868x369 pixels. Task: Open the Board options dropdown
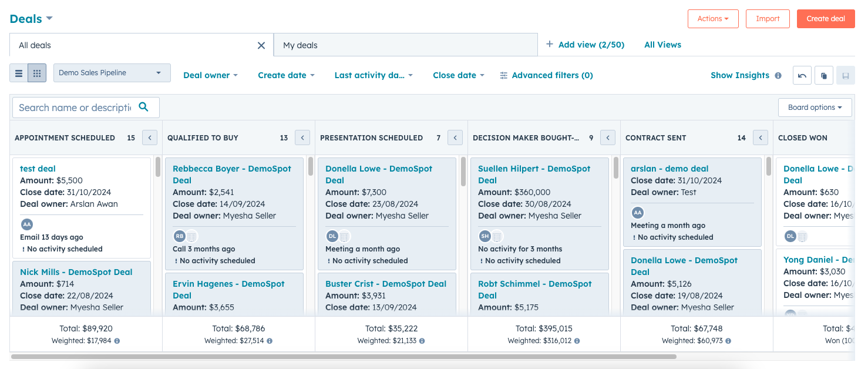pyautogui.click(x=815, y=108)
